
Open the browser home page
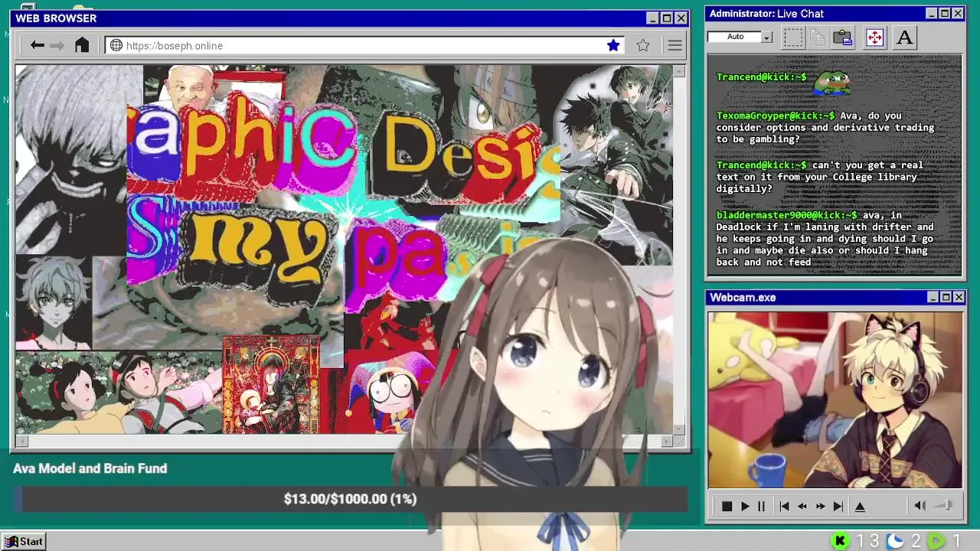(x=82, y=45)
